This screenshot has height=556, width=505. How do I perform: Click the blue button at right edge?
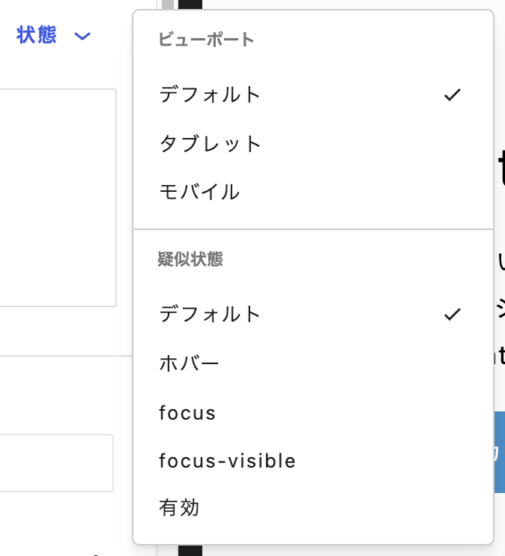click(499, 452)
